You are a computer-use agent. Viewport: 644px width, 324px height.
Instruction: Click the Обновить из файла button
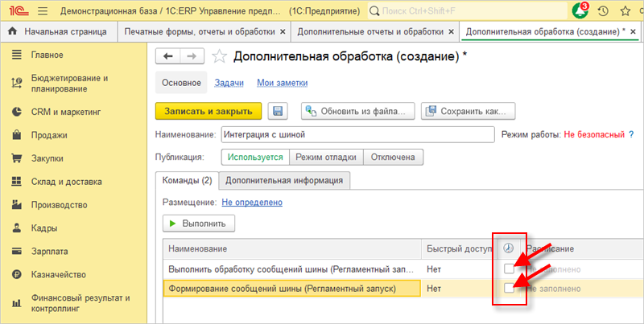(x=359, y=111)
